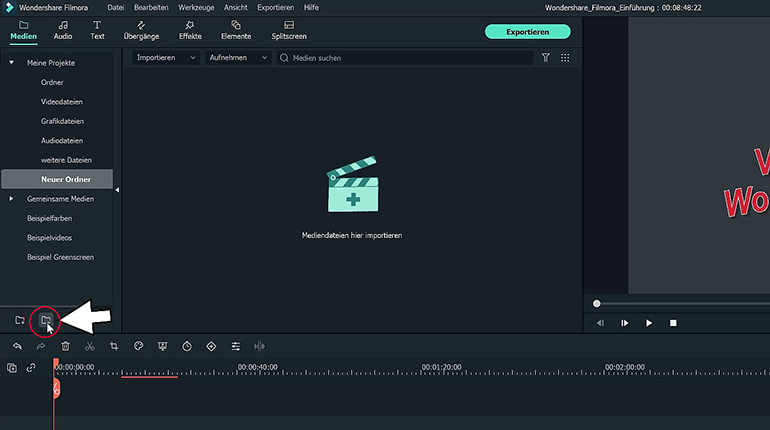Open the Aufnehmen dropdown
The width and height of the screenshot is (770, 430).
pyautogui.click(x=238, y=57)
